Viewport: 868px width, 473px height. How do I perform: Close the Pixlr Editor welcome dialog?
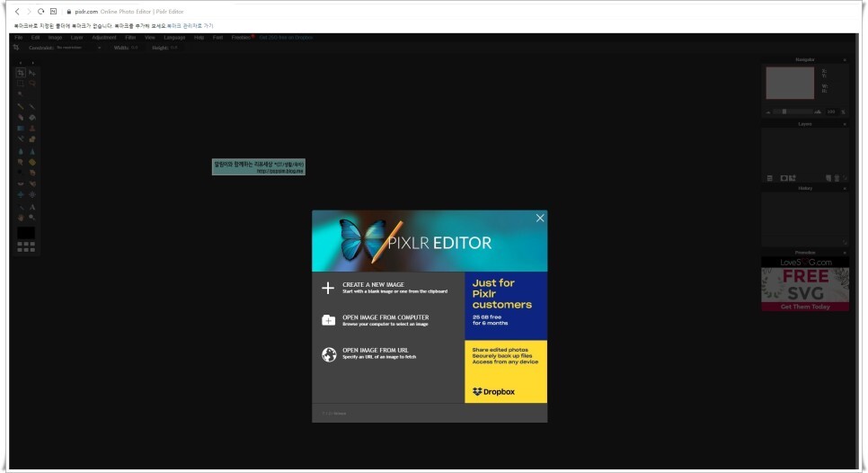coord(540,219)
